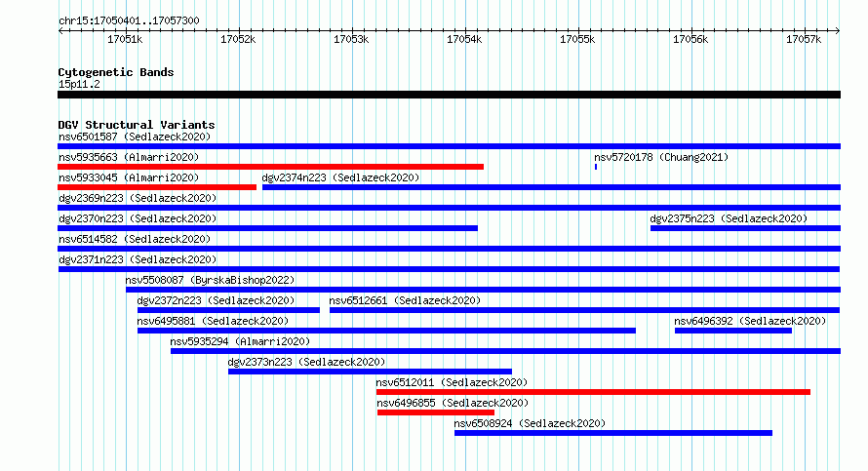
Task: Open dgv2374n223 (Sedlazeck2020) label
Action: pos(340,177)
